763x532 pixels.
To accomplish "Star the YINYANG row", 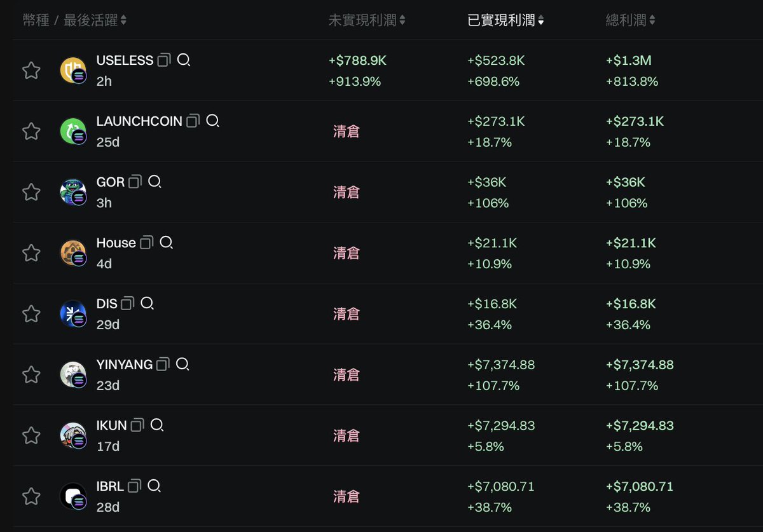I will point(31,374).
